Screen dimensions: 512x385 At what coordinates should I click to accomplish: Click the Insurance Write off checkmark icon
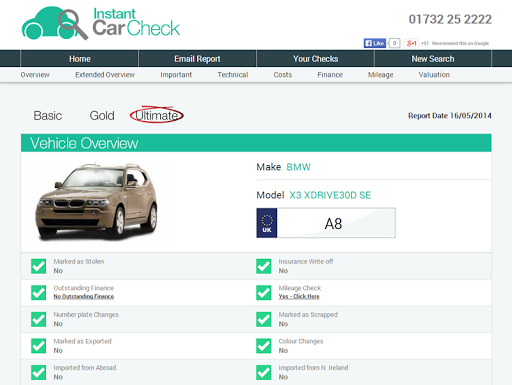(264, 266)
